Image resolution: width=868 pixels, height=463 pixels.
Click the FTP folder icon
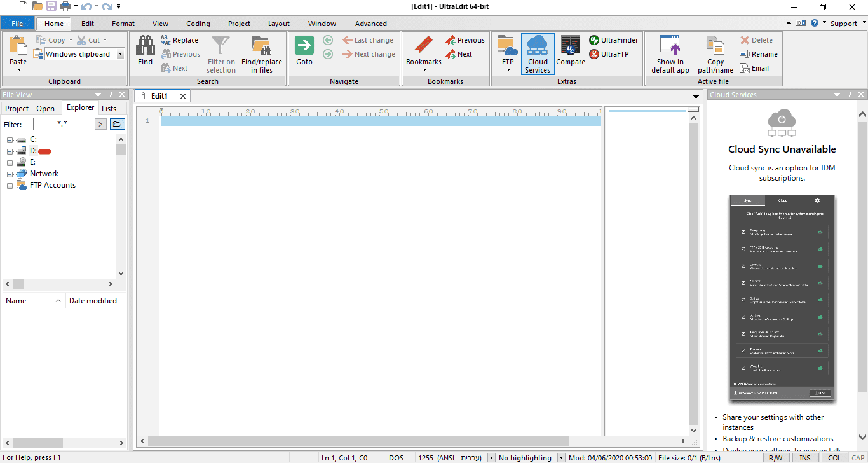[x=508, y=45]
